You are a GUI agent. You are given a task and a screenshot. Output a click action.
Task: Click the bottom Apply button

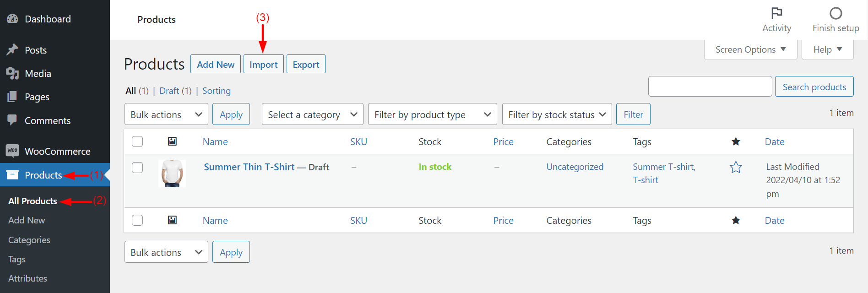pos(231,252)
